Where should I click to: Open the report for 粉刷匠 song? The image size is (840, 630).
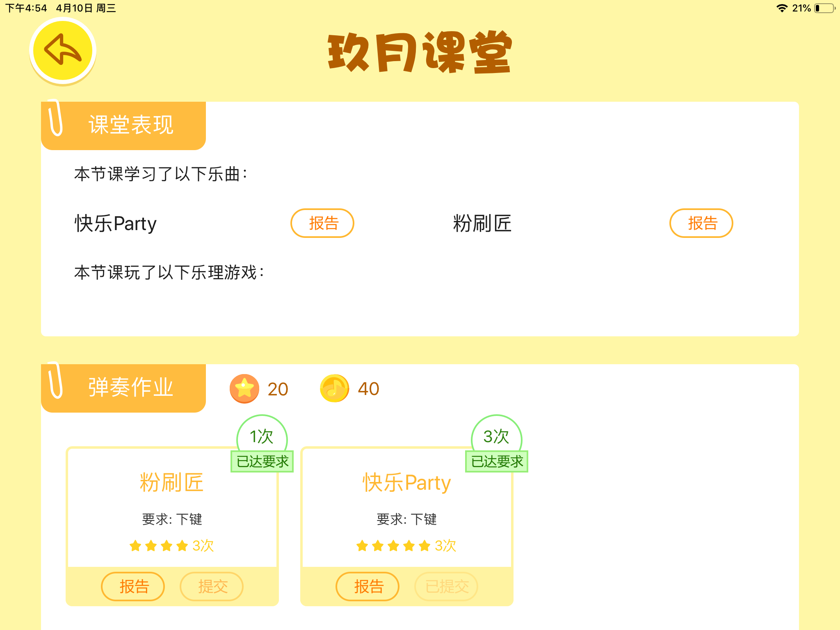(701, 223)
